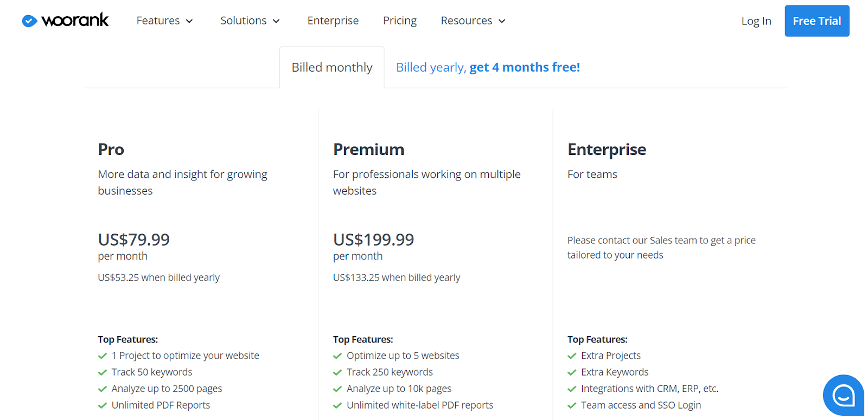Image resolution: width=868 pixels, height=420 pixels.
Task: Click the Pro plan heading
Action: click(111, 150)
